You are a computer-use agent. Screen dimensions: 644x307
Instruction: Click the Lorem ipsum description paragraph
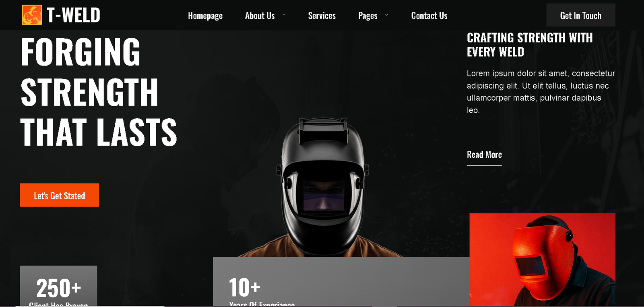pyautogui.click(x=541, y=92)
